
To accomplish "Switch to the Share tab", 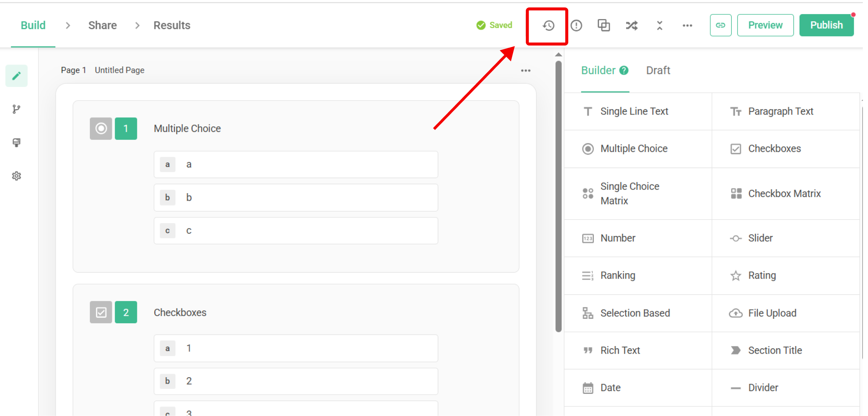I will 102,25.
